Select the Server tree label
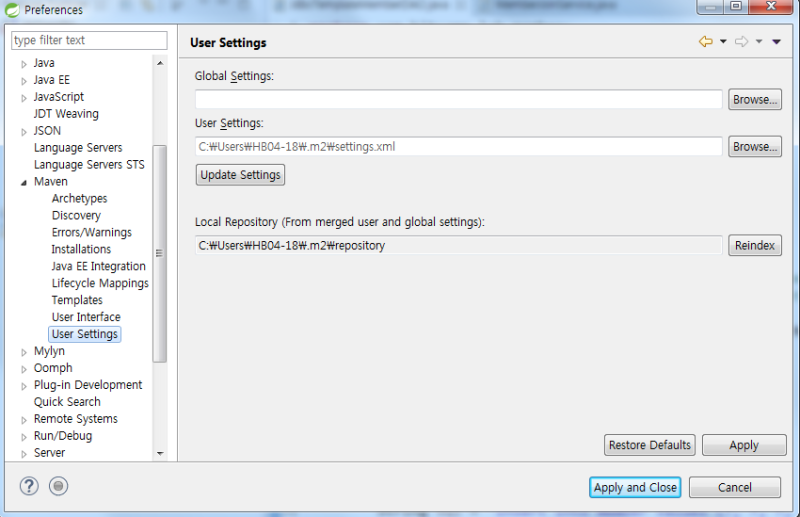This screenshot has width=800, height=517. pos(49,453)
